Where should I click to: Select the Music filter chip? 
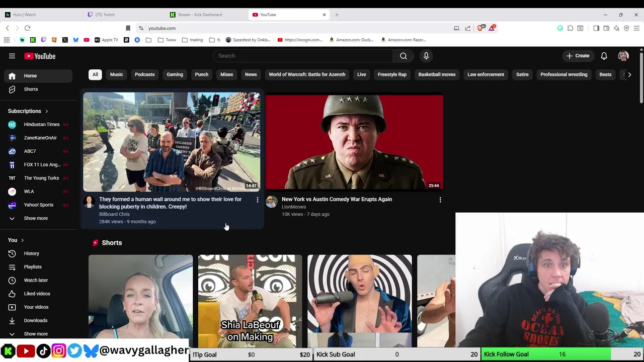(116, 74)
